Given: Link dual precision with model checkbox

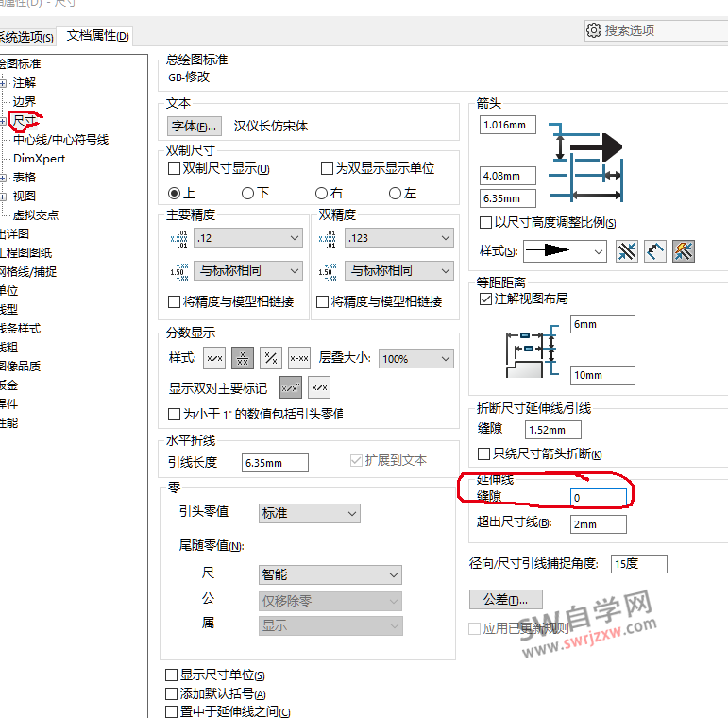Looking at the screenshot, I should pyautogui.click(x=322, y=302).
